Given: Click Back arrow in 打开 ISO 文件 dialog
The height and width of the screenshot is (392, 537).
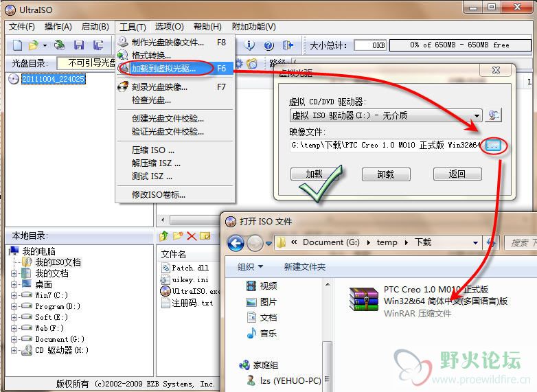Looking at the screenshot, I should click(x=236, y=243).
